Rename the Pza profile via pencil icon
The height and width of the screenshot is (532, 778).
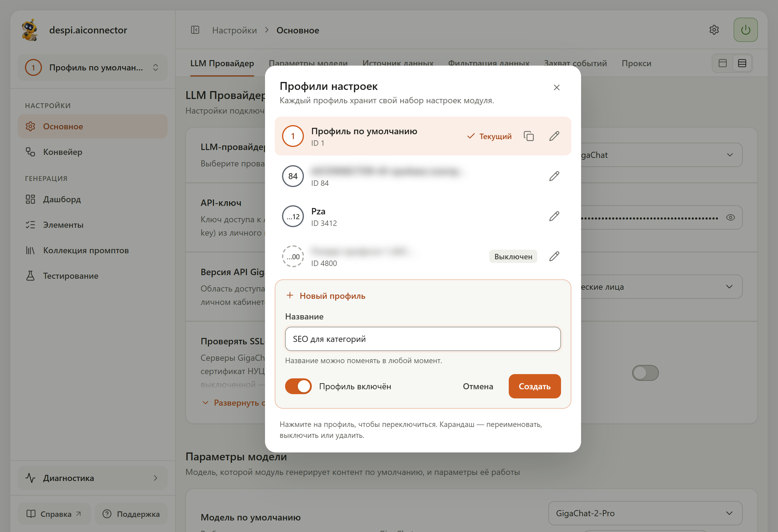tap(554, 217)
